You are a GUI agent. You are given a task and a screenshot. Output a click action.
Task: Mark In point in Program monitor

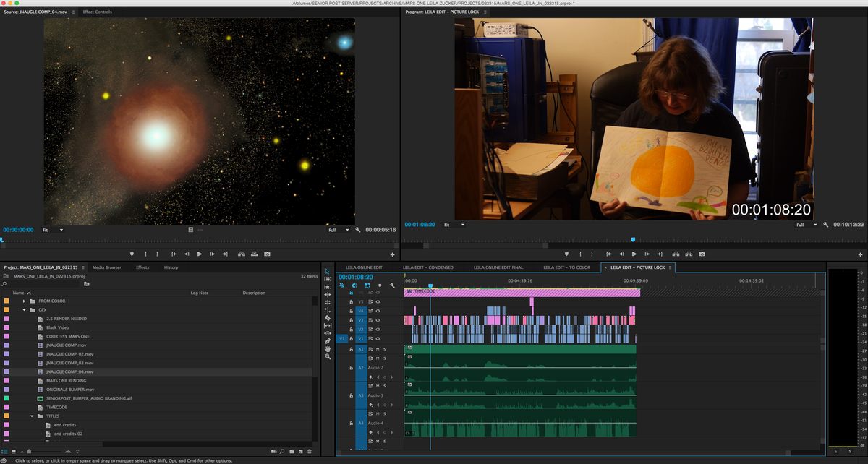point(580,254)
